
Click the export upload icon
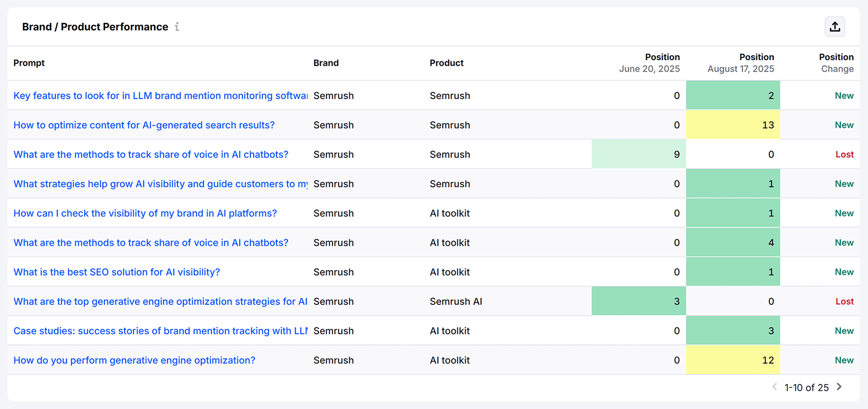pos(835,27)
